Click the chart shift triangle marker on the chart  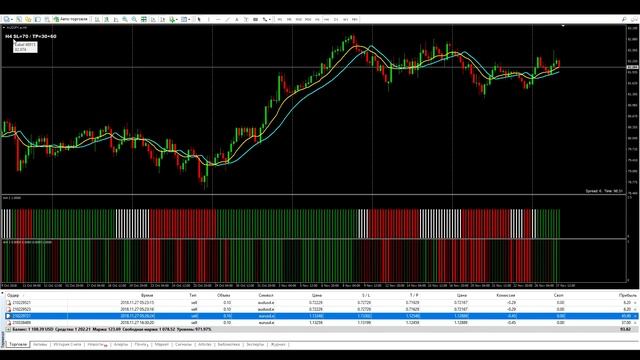pos(563,26)
